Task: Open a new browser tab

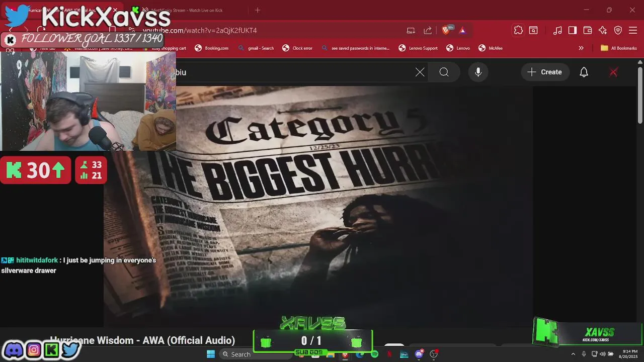Action: (258, 10)
